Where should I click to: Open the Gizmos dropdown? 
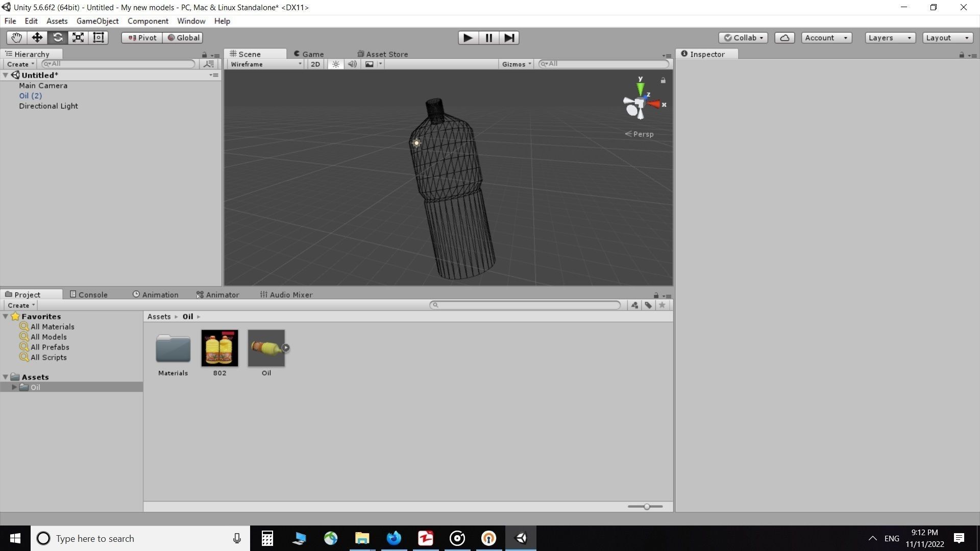(x=516, y=64)
